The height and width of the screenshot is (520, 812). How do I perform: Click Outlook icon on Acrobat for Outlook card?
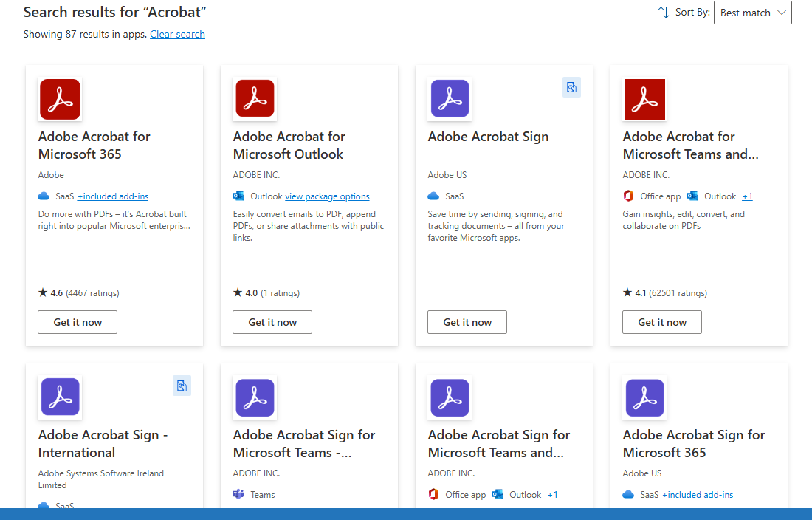tap(238, 196)
